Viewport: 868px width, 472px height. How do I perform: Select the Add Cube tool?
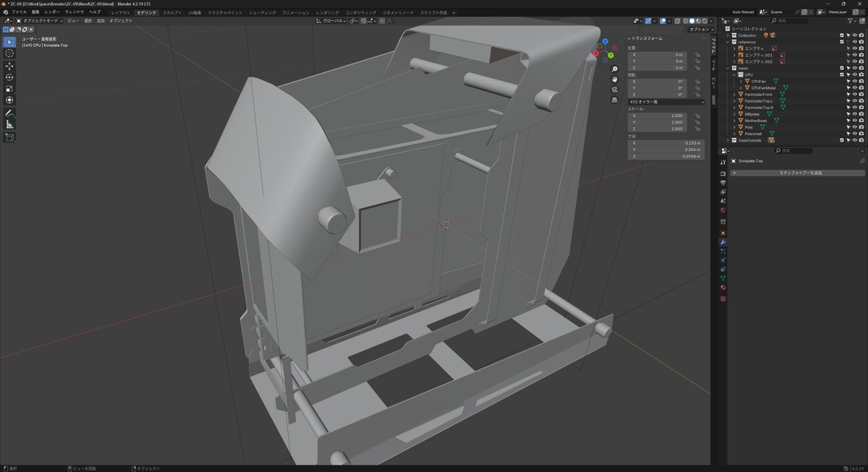coord(9,137)
